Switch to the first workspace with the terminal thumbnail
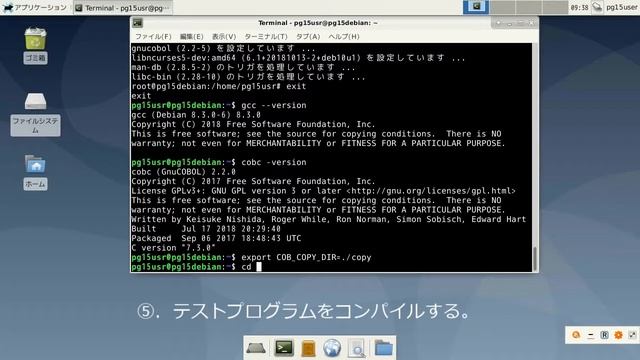This screenshot has width=640, height=360. [x=476, y=7]
